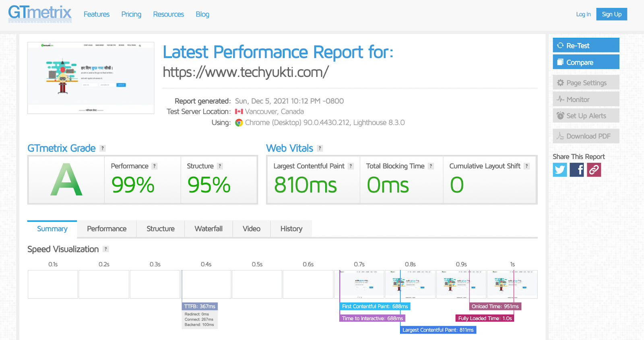Click help icon beside Web Vitals
Image resolution: width=644 pixels, height=340 pixels.
pyautogui.click(x=320, y=148)
